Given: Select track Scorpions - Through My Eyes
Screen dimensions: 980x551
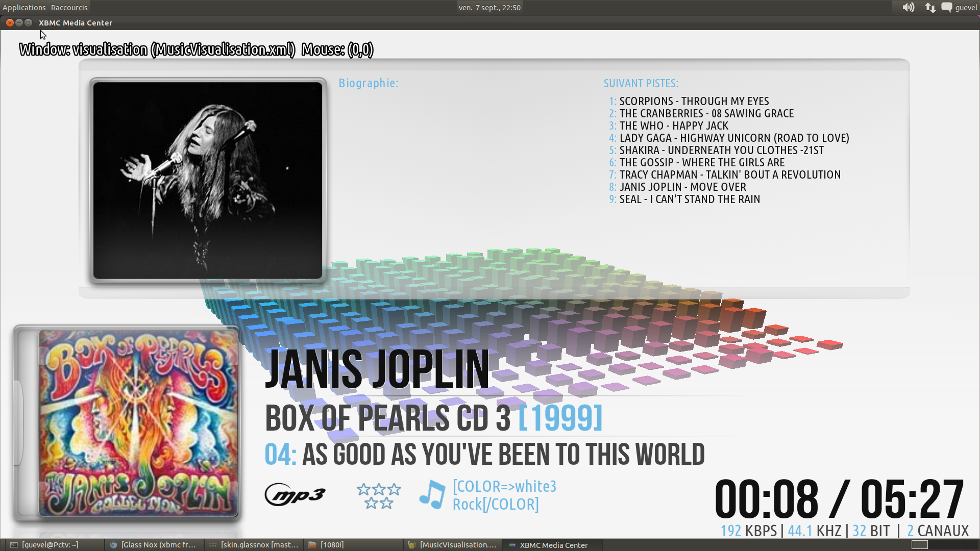Looking at the screenshot, I should [x=689, y=101].
